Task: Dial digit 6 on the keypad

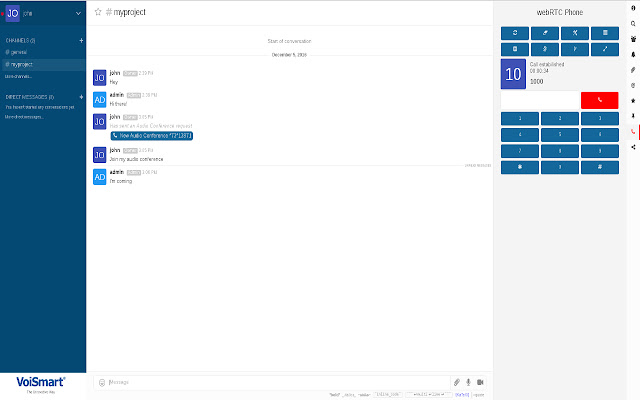Action: [600, 135]
